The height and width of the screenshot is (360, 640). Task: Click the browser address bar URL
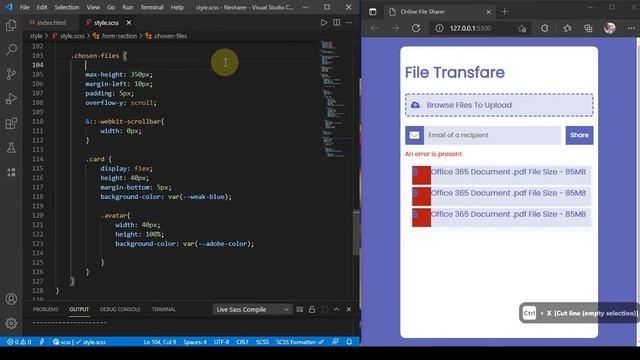(x=471, y=28)
